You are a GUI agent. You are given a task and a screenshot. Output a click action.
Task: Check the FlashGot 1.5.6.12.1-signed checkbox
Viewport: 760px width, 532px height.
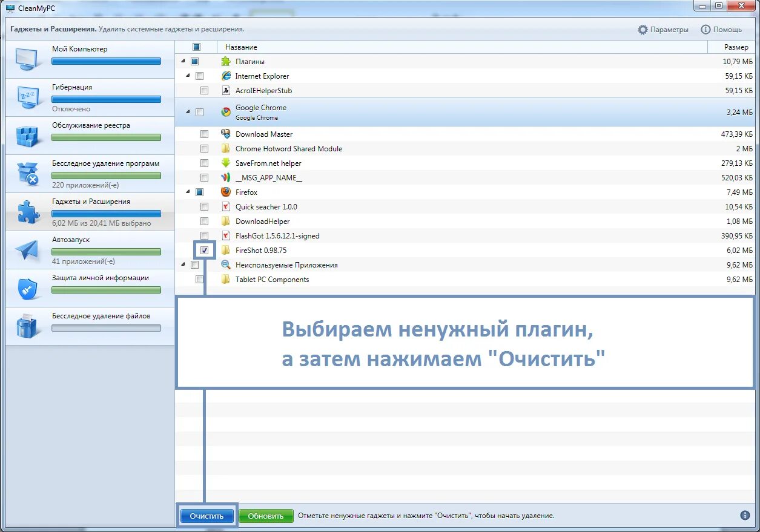(204, 235)
